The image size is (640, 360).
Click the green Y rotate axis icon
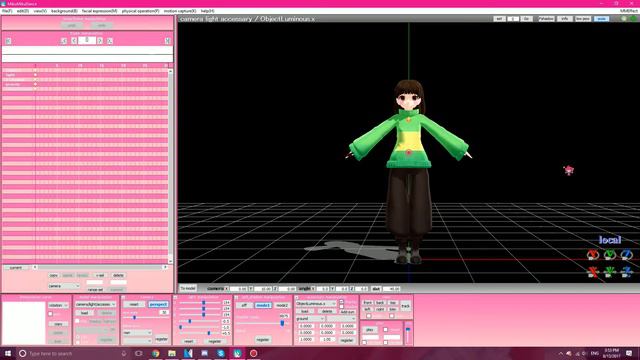610,255
